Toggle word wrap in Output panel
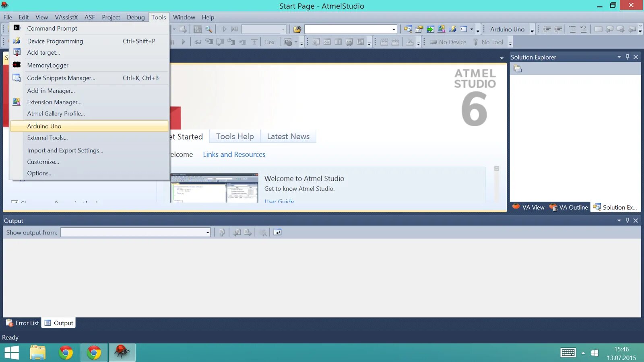The height and width of the screenshot is (362, 644). pos(277,232)
